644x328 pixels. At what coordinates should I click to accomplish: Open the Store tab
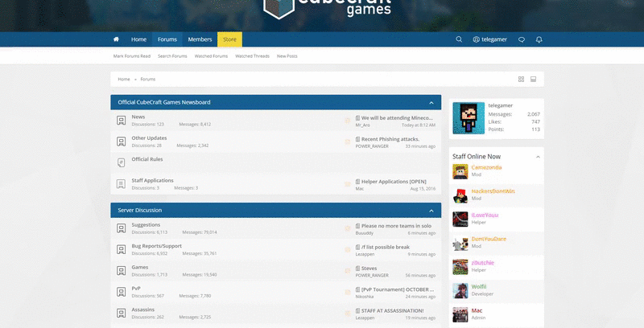(x=229, y=39)
